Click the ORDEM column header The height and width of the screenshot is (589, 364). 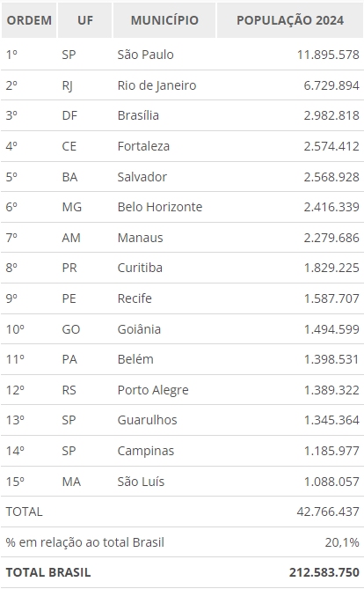(29, 20)
